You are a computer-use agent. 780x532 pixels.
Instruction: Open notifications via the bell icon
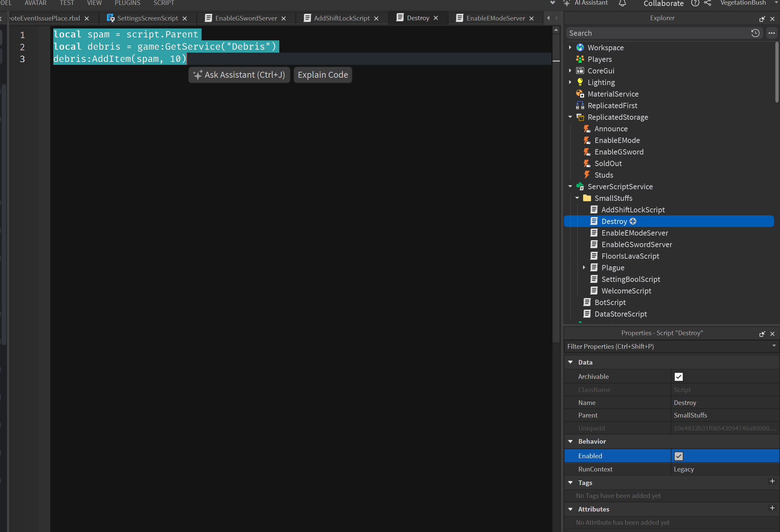click(622, 3)
